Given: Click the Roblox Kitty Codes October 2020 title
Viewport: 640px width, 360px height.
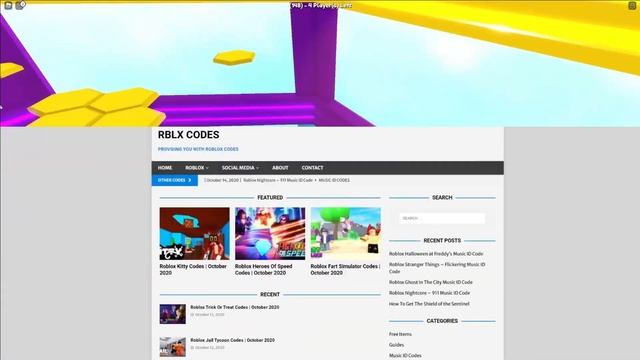Looking at the screenshot, I should point(193,269).
